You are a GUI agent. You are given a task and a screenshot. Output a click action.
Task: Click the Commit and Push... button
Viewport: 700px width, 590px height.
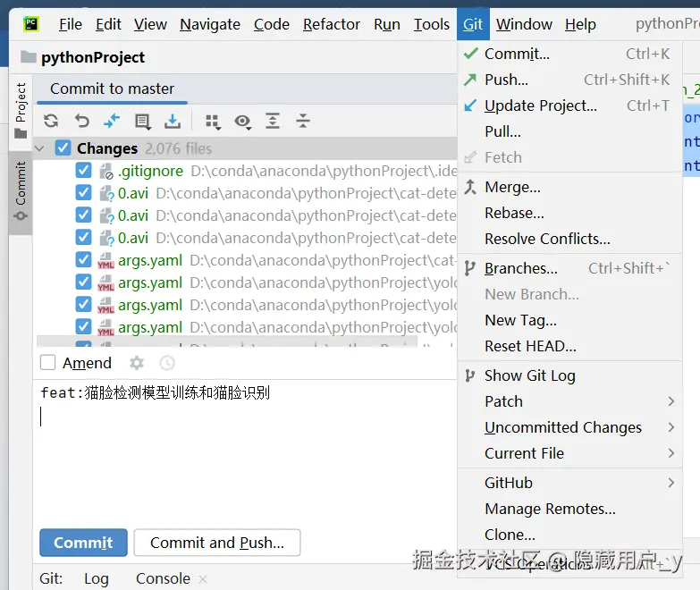coord(217,543)
